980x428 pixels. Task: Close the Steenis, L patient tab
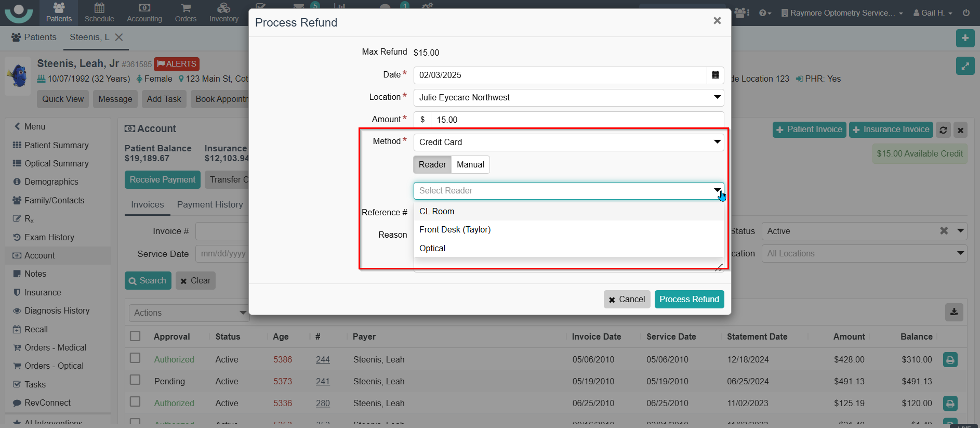click(119, 37)
